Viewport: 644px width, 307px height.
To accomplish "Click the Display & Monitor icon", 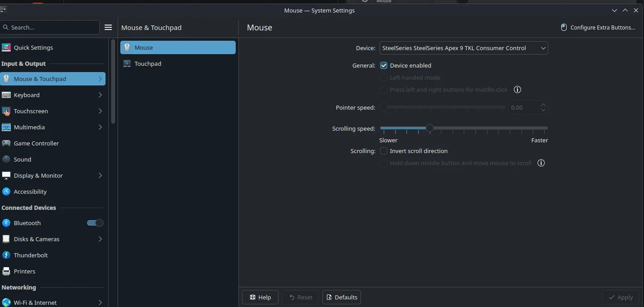I will pos(6,175).
